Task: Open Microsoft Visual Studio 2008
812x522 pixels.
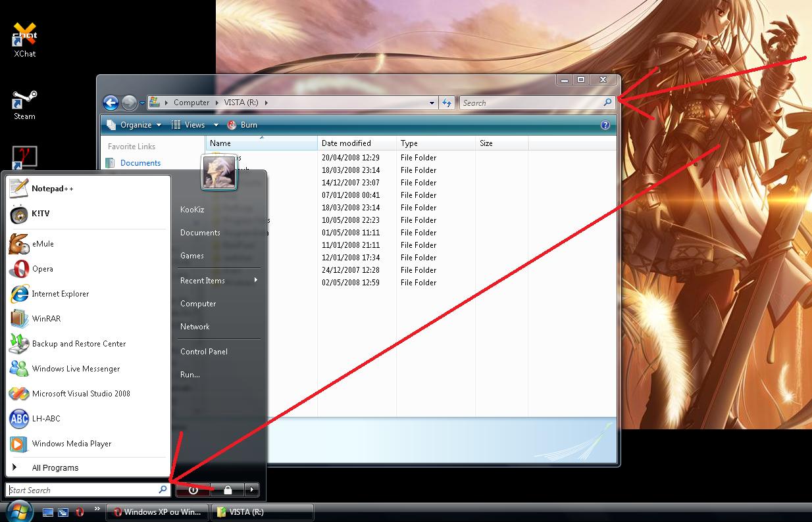Action: coord(80,394)
